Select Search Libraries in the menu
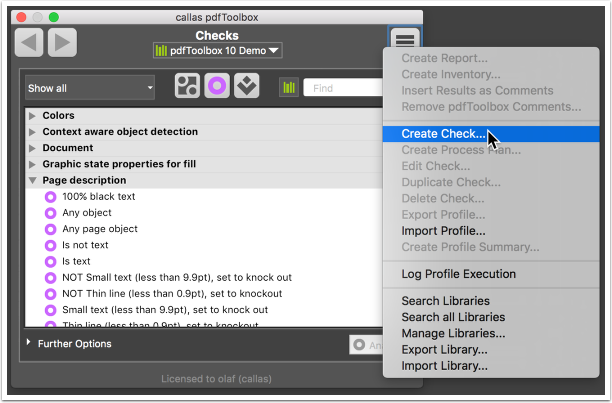 coord(491,301)
